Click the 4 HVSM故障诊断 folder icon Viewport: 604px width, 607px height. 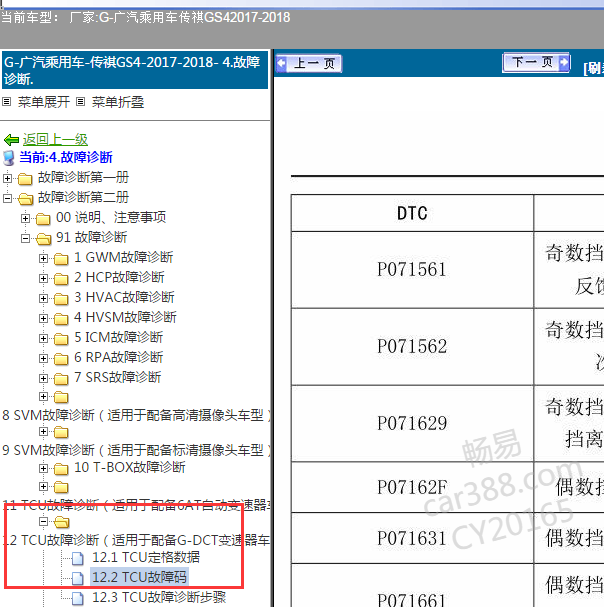tap(61, 319)
